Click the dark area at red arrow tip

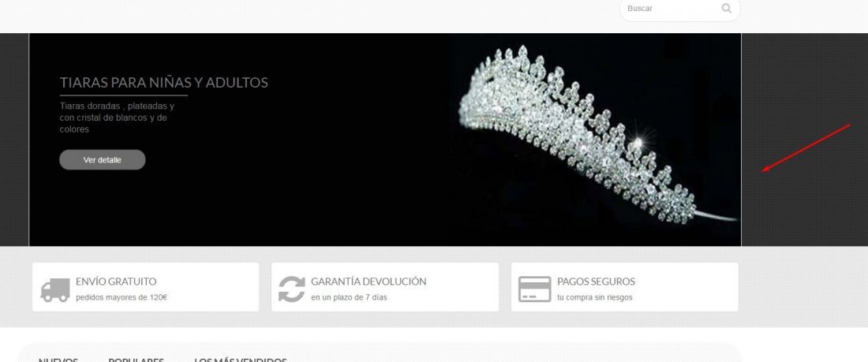tap(761, 172)
